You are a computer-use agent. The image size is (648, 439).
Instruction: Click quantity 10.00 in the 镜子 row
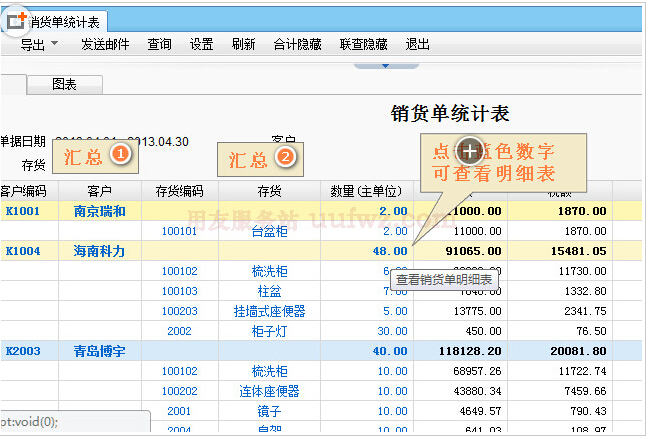click(392, 411)
